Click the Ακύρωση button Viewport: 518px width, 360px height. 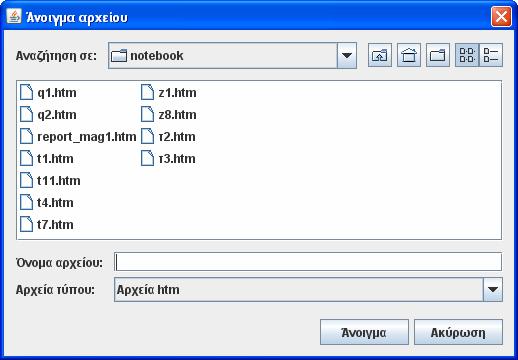pos(458,332)
